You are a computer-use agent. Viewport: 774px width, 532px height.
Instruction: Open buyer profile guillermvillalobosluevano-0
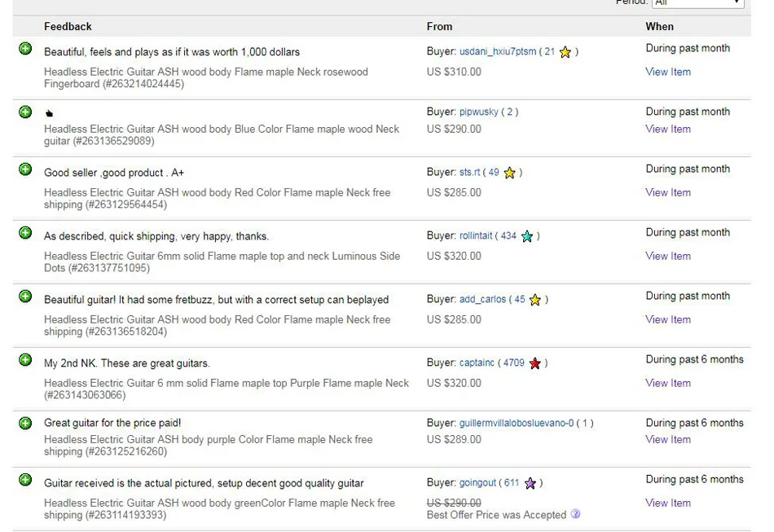point(517,423)
